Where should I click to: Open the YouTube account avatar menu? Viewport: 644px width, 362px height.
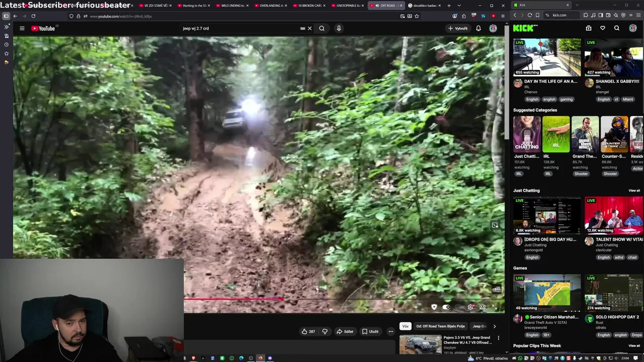click(493, 28)
